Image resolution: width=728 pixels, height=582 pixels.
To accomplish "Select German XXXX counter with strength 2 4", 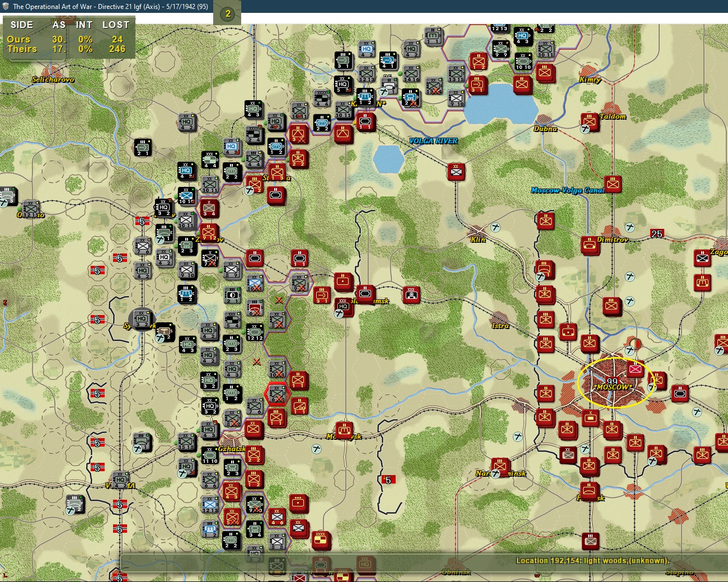I will tap(254, 134).
